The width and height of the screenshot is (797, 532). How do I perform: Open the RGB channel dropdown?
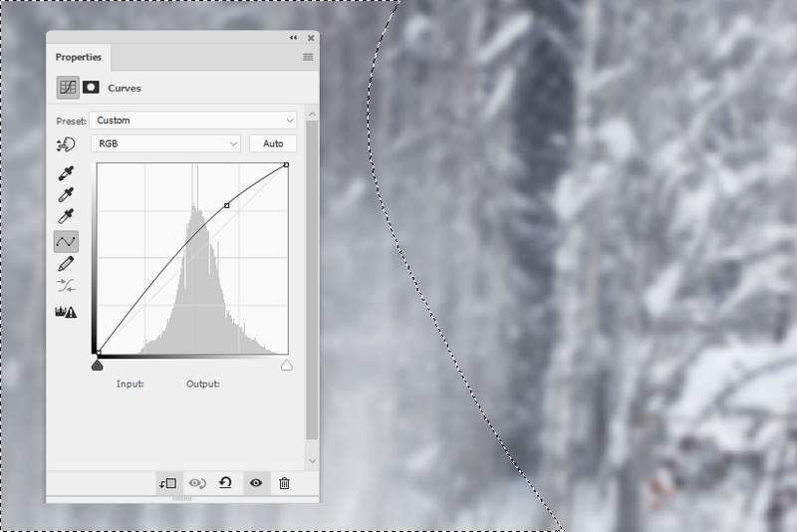pyautogui.click(x=165, y=143)
